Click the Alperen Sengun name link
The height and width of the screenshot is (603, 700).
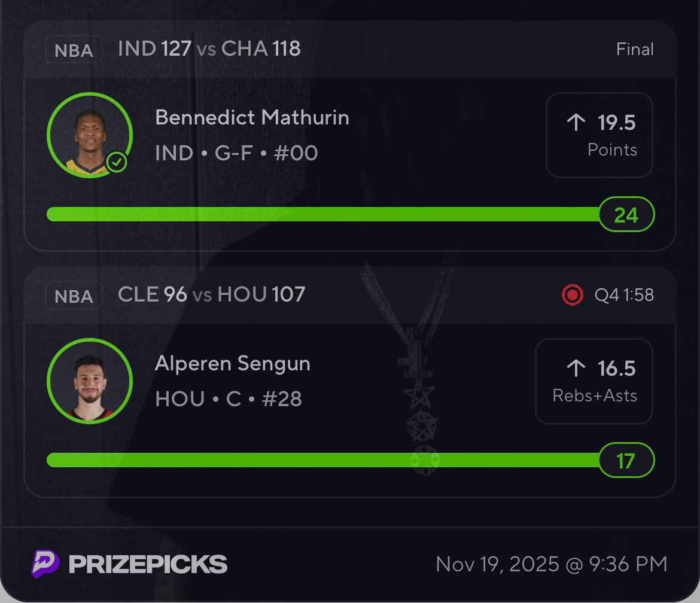[232, 363]
